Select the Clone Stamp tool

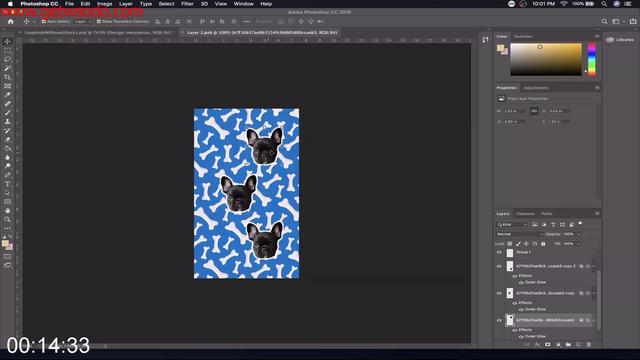(x=7, y=122)
